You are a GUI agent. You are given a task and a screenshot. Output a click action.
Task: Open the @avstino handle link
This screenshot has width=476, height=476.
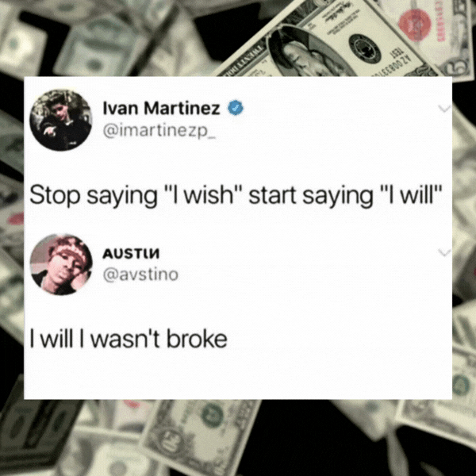(140, 275)
